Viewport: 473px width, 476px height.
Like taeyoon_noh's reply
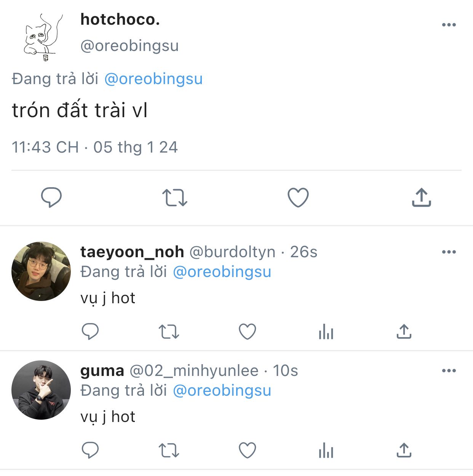(247, 331)
